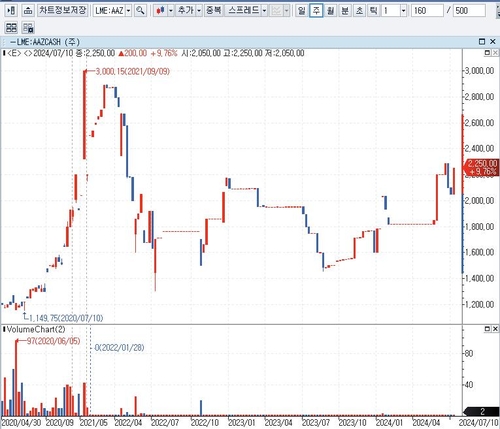Expand the 스프레드 dropdown arrow
Image resolution: width=500 pixels, height=429 pixels.
tap(264, 11)
